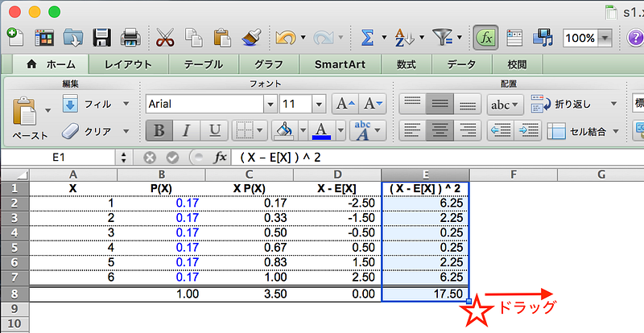Toggle center text horizontally

pos(440,131)
